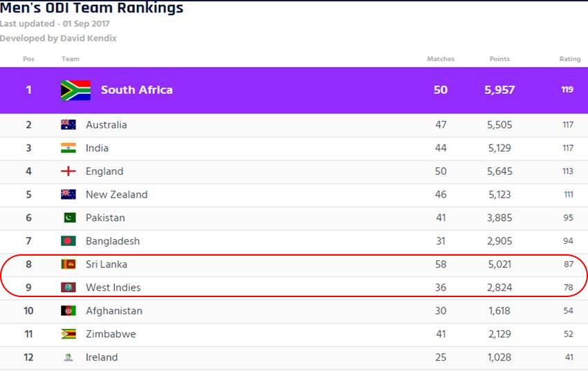Viewport: 588px width, 380px height.
Task: Select the Pakistan flag icon
Action: (70, 218)
